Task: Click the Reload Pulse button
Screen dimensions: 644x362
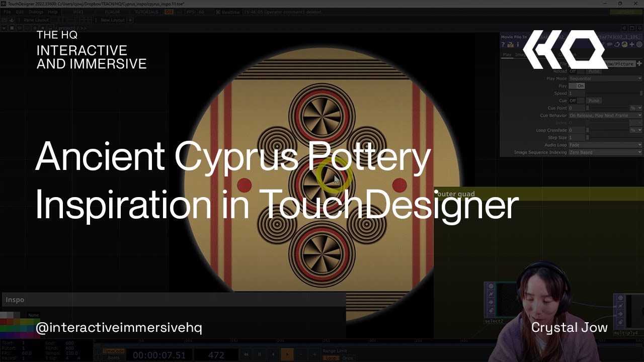Action: click(594, 71)
